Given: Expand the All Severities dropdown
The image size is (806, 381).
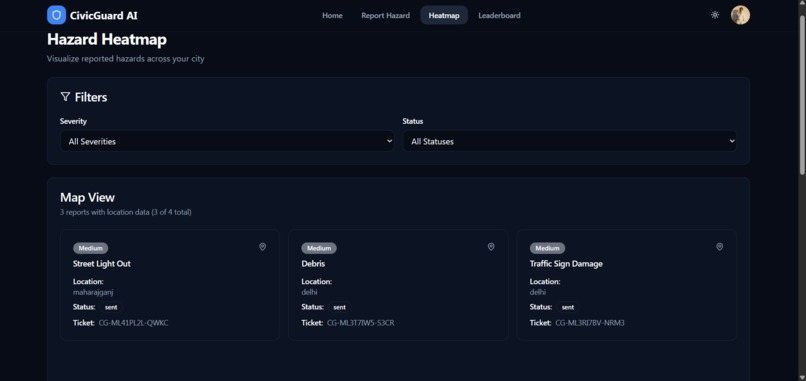Looking at the screenshot, I should [227, 141].
